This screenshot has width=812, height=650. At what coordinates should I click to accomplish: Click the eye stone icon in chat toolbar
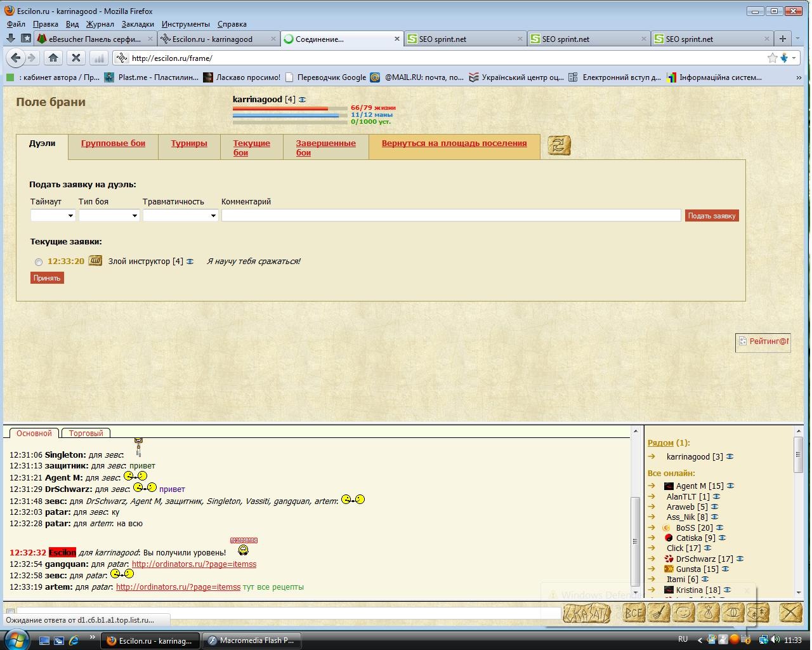733,613
